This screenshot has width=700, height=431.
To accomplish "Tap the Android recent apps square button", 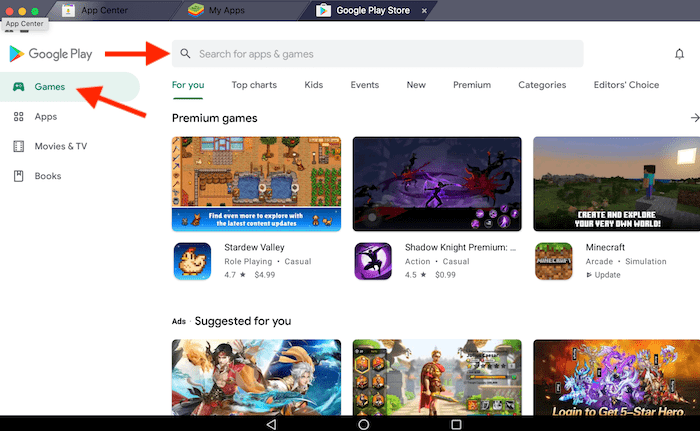I will (456, 424).
